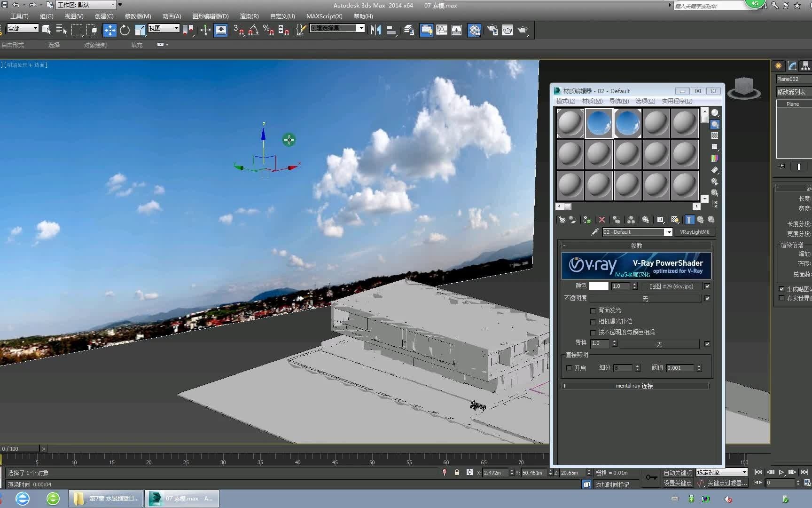Open the 渲染(R) menu
The height and width of the screenshot is (508, 812).
pyautogui.click(x=249, y=16)
